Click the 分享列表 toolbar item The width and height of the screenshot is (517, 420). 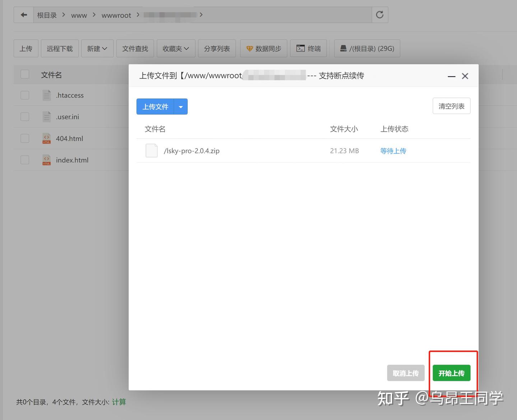[x=216, y=48]
